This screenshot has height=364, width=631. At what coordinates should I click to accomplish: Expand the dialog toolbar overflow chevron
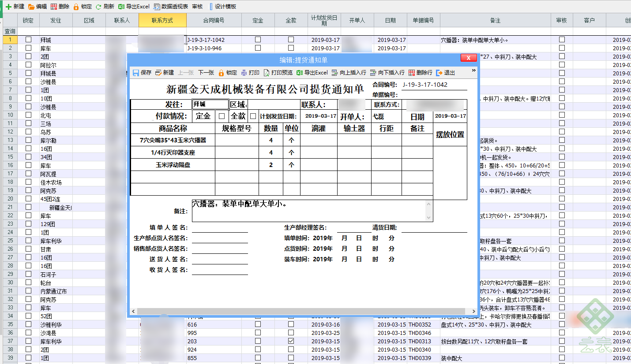pos(474,70)
